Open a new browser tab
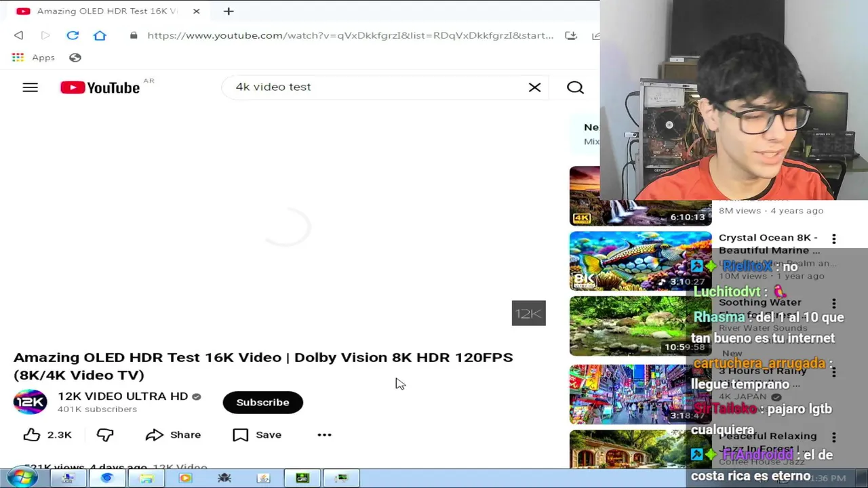This screenshot has width=868, height=488. [x=229, y=12]
